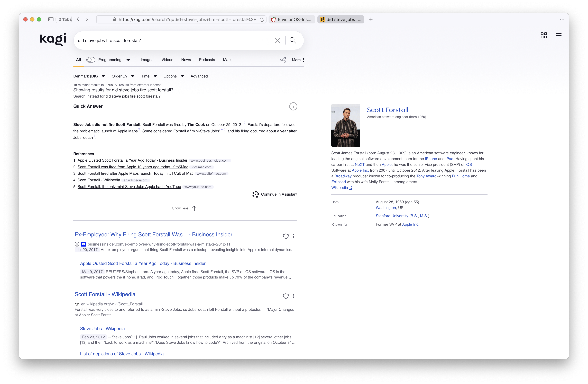The height and width of the screenshot is (384, 588).
Task: Click Continue in Assistant
Action: point(275,194)
